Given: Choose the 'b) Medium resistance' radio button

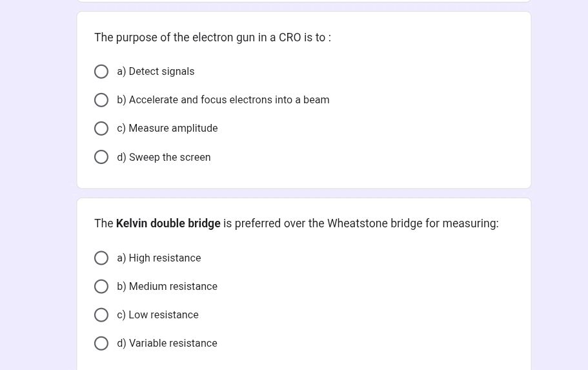Looking at the screenshot, I should 101,287.
